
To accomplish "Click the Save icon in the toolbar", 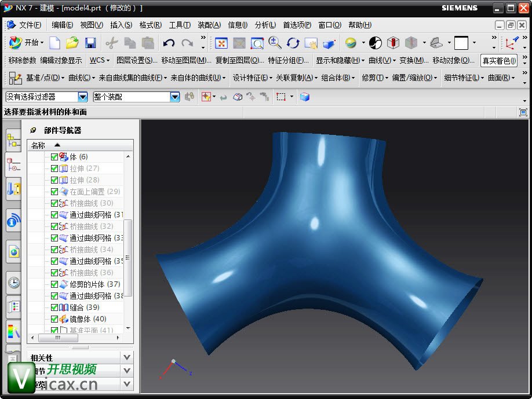I will (90, 43).
